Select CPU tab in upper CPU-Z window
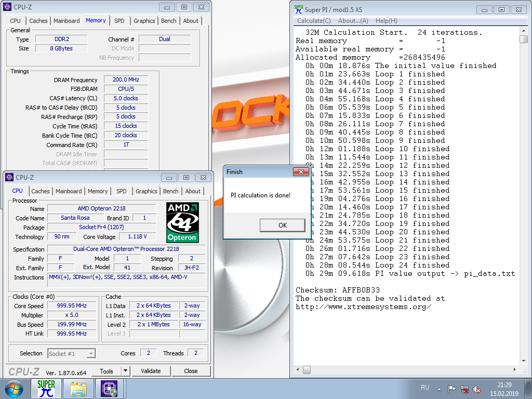Image resolution: width=532 pixels, height=399 pixels. [x=15, y=21]
